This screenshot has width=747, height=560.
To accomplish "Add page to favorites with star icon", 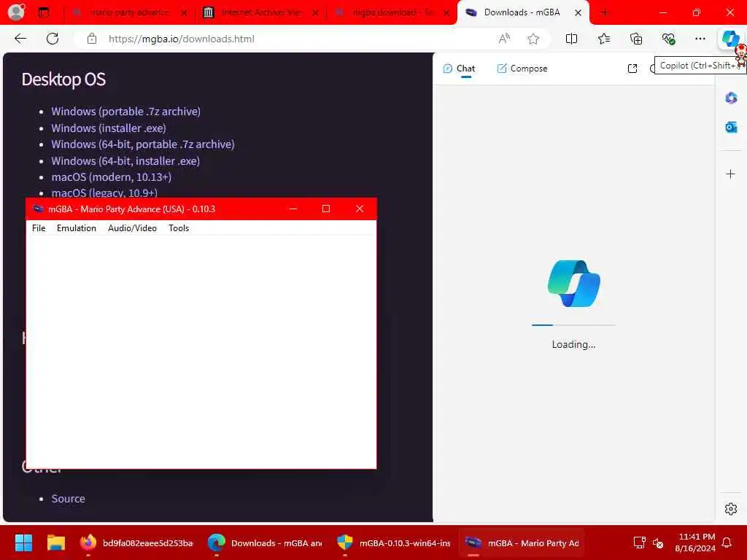I will [x=533, y=39].
